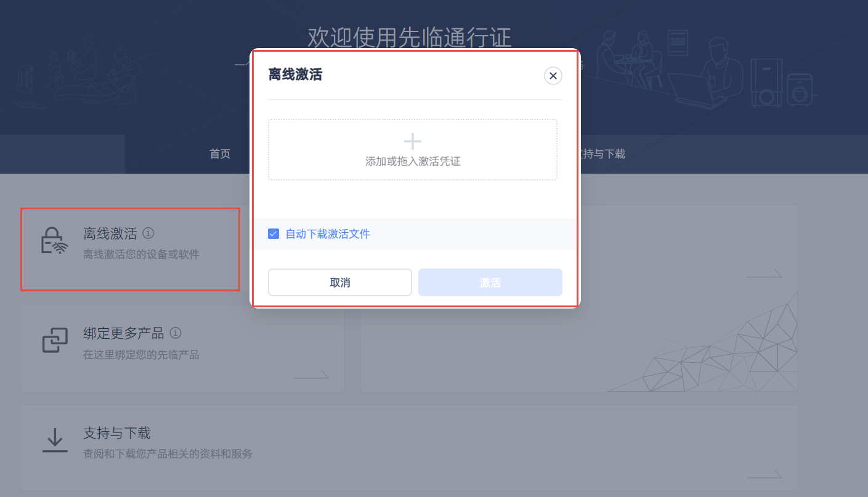Screen dimensions: 868x497
Task: Open the 支持与下载 card title
Action: point(116,433)
